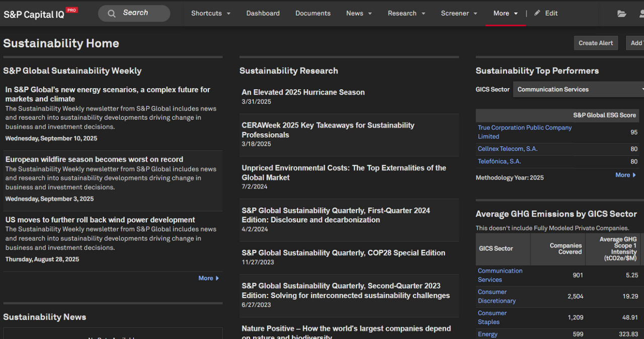Screen dimensions: 644x339
Task: Expand the Screener dropdown
Action: (458, 13)
